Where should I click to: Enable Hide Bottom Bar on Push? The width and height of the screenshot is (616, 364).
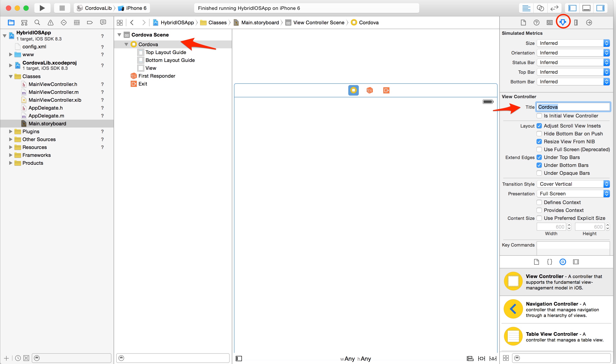(539, 134)
